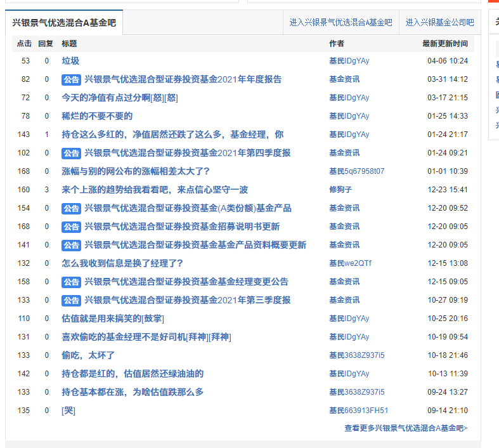Click the 公告 badge beside 基金经理变更公告
The height and width of the screenshot is (448, 499).
click(71, 282)
